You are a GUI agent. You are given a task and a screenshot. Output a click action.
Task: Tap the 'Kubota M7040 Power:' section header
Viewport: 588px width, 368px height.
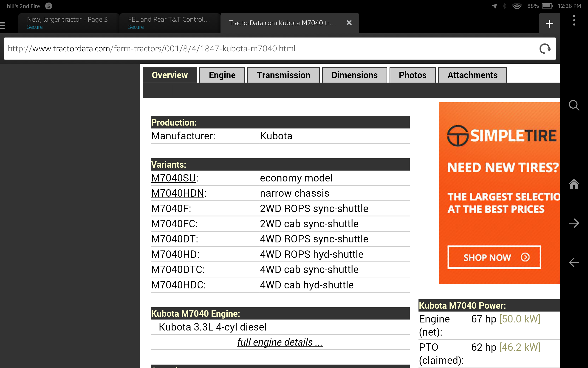click(x=489, y=305)
